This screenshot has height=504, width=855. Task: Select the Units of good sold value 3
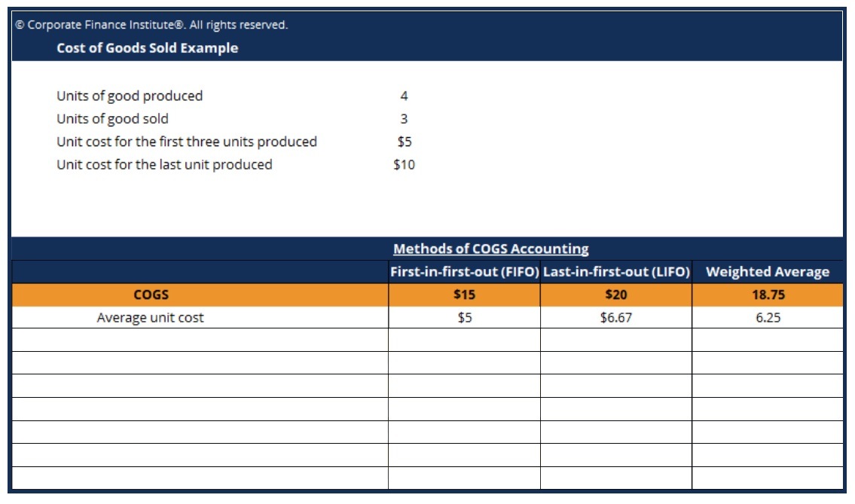tap(404, 119)
